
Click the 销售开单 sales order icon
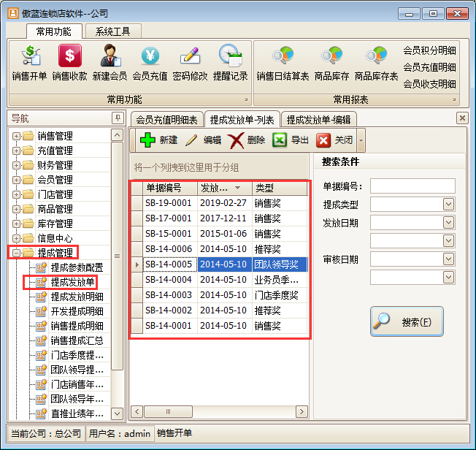[x=29, y=62]
